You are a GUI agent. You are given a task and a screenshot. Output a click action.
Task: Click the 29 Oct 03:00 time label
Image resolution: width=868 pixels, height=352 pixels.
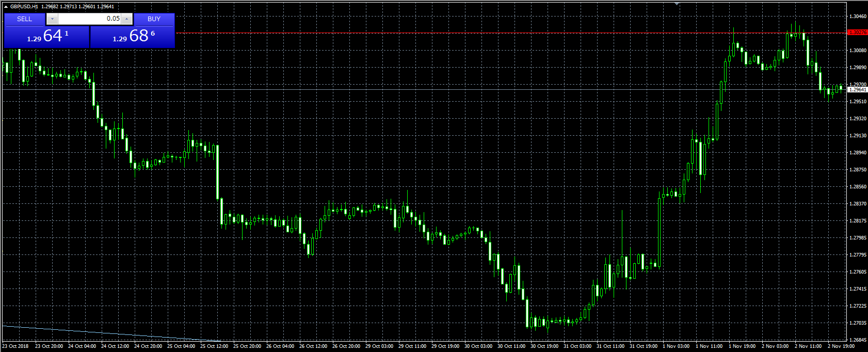tap(379, 346)
